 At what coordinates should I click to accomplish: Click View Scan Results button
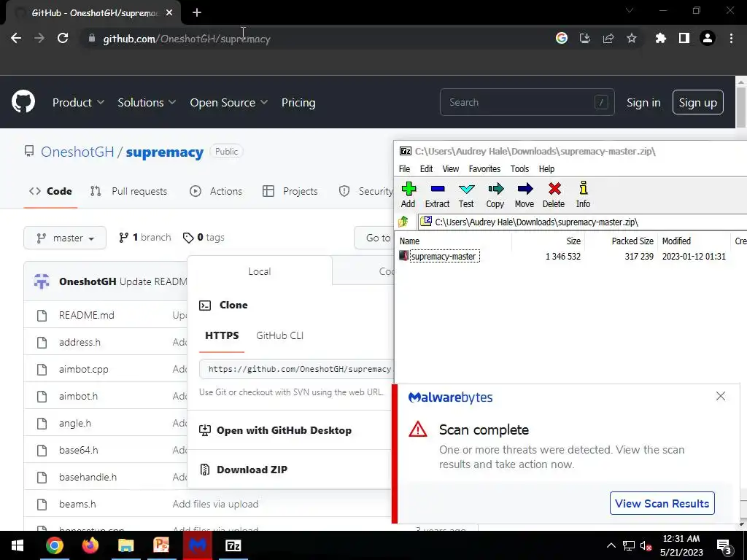pyautogui.click(x=662, y=503)
